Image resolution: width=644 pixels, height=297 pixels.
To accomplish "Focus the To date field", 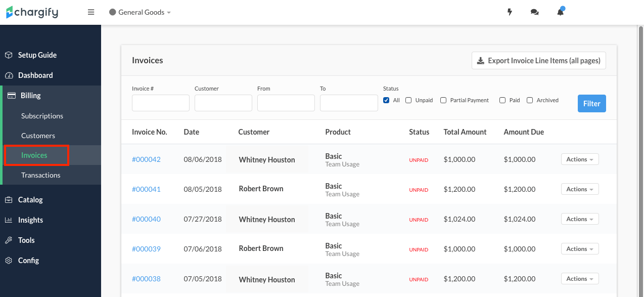I will click(349, 103).
